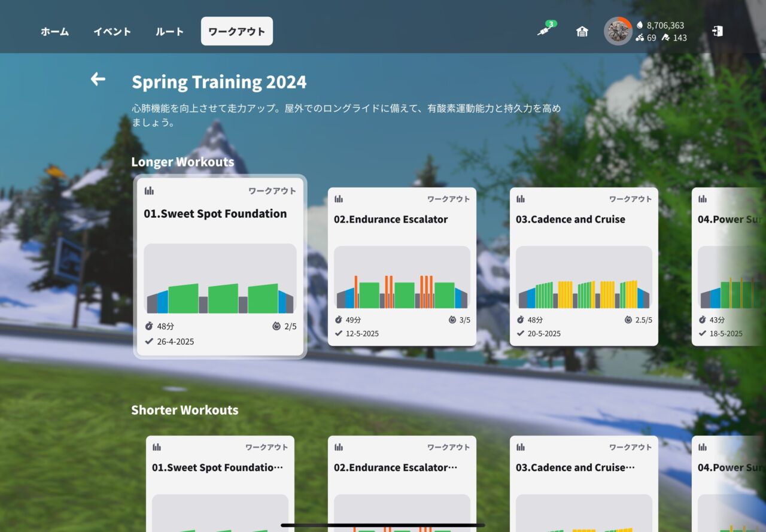The image size is (766, 532).
Task: Click the checkmark icon beside 26-4-2025
Action: [149, 342]
